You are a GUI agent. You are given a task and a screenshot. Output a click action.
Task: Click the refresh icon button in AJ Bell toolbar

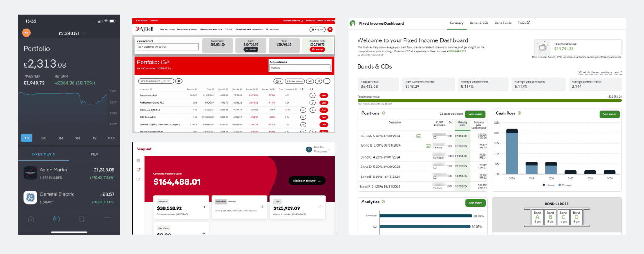click(x=318, y=81)
